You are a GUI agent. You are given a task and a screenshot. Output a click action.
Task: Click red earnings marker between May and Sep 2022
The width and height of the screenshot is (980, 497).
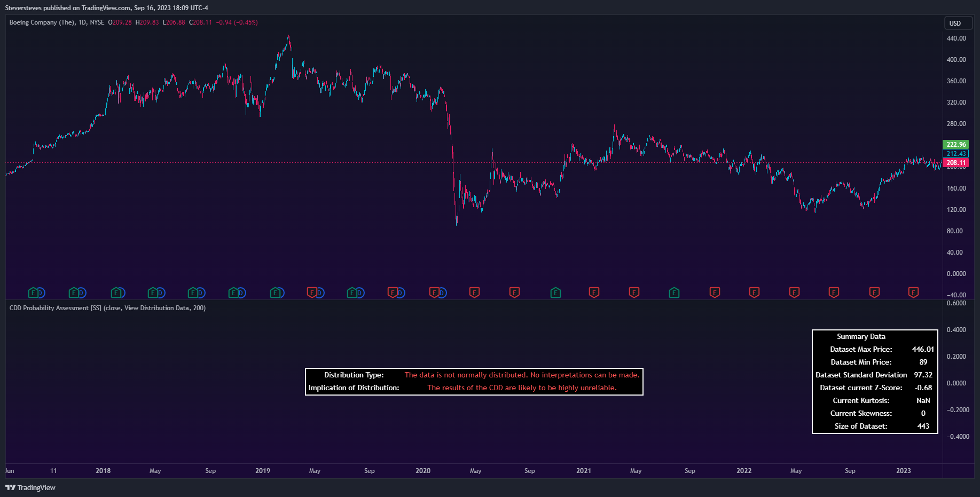(834, 293)
